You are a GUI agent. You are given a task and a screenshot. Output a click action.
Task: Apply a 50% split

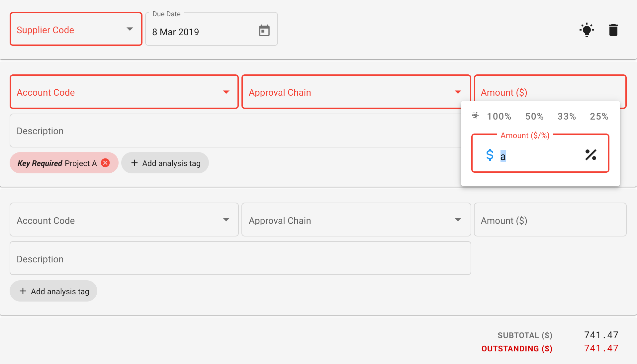click(534, 116)
